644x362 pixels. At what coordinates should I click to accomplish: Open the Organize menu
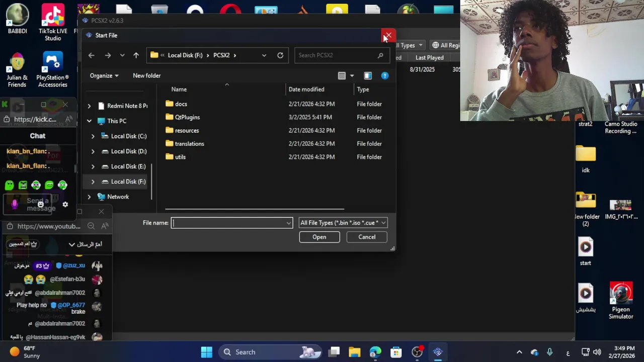click(x=104, y=75)
